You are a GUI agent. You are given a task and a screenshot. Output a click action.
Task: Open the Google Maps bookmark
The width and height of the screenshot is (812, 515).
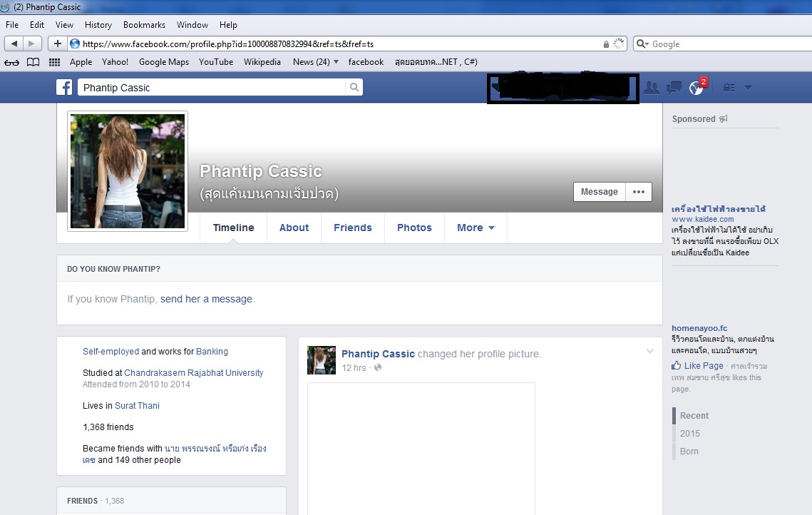tap(164, 62)
